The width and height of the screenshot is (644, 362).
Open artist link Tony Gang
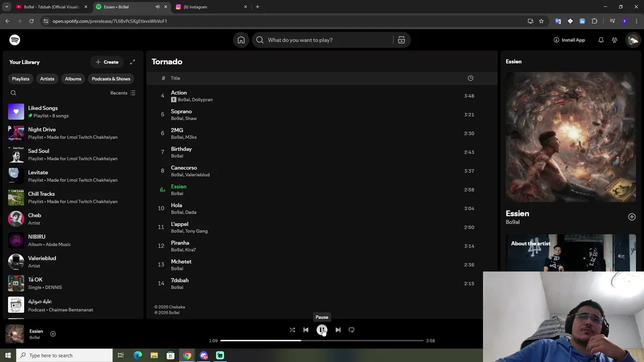196,231
